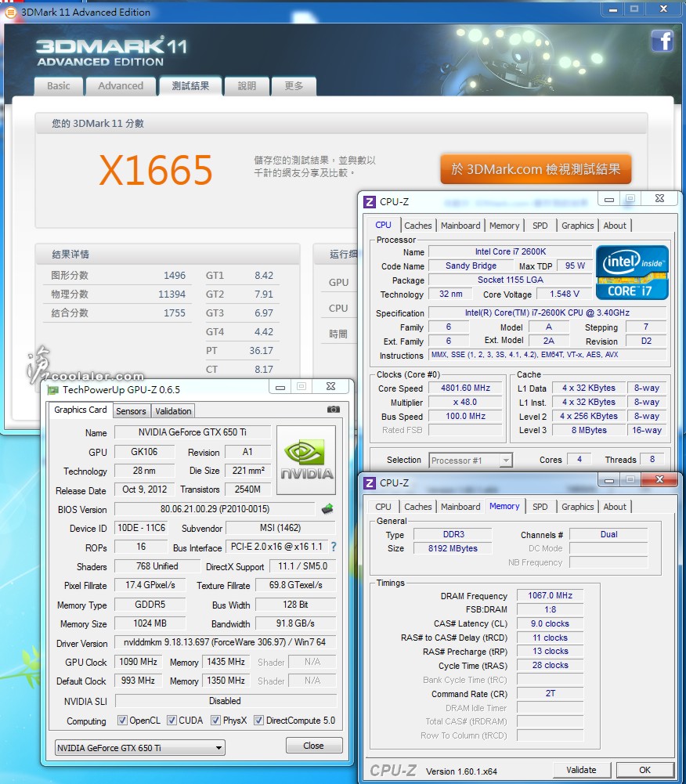The height and width of the screenshot is (784, 686).
Task: Click the Bus Interface question mark in GPU-Z
Action: pyautogui.click(x=334, y=547)
